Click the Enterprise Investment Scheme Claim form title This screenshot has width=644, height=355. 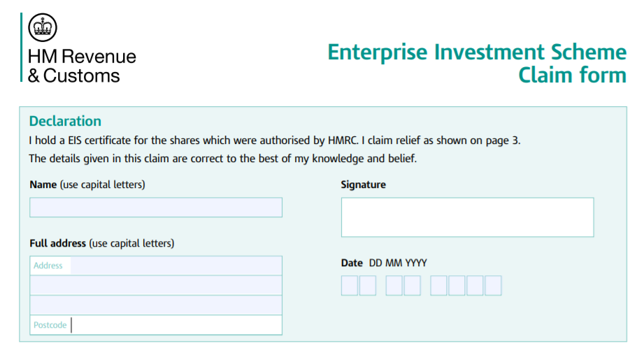click(x=477, y=63)
